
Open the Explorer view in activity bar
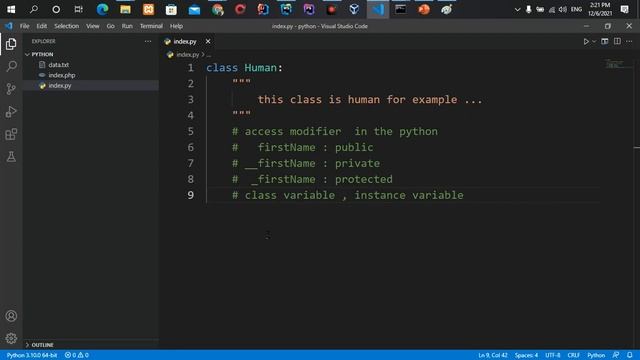point(11,44)
